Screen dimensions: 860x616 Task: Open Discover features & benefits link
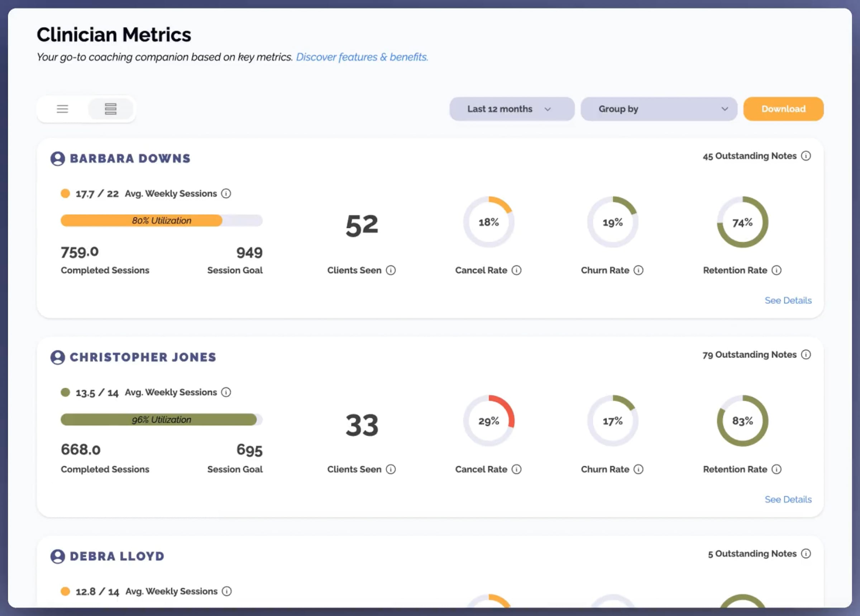[362, 57]
